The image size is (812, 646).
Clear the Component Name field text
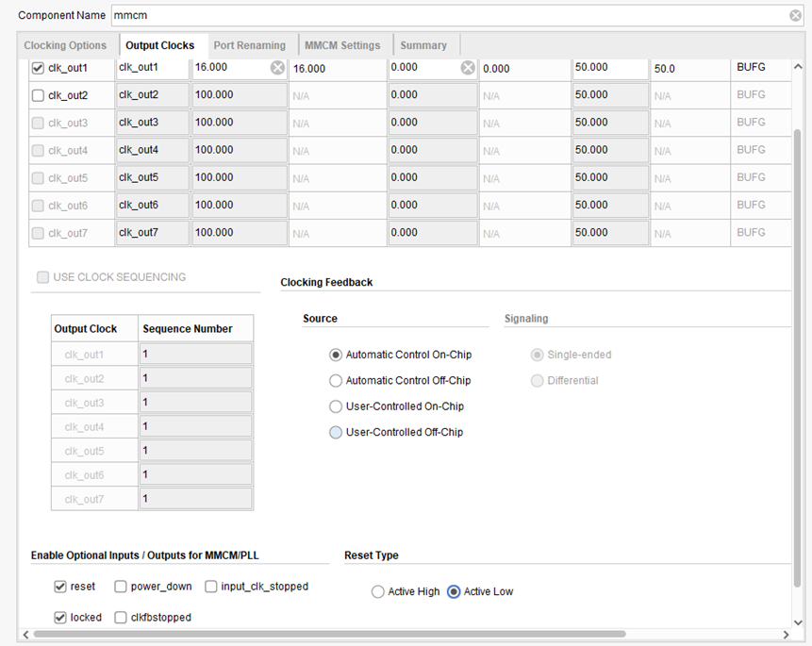pos(795,15)
